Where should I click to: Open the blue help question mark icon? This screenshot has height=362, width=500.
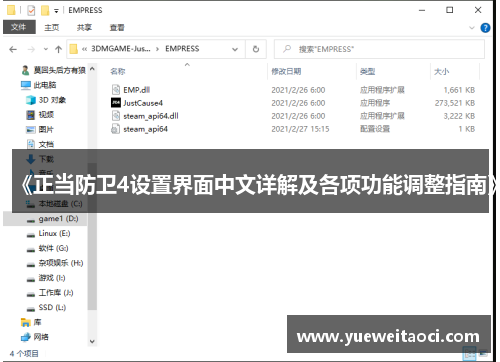click(485, 28)
